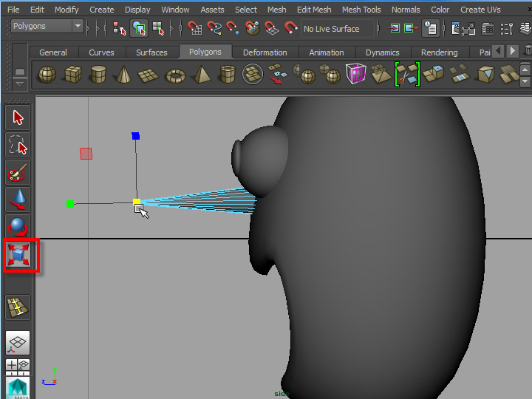532x399 pixels.
Task: Choose the Lasso select tool
Action: pos(18,144)
